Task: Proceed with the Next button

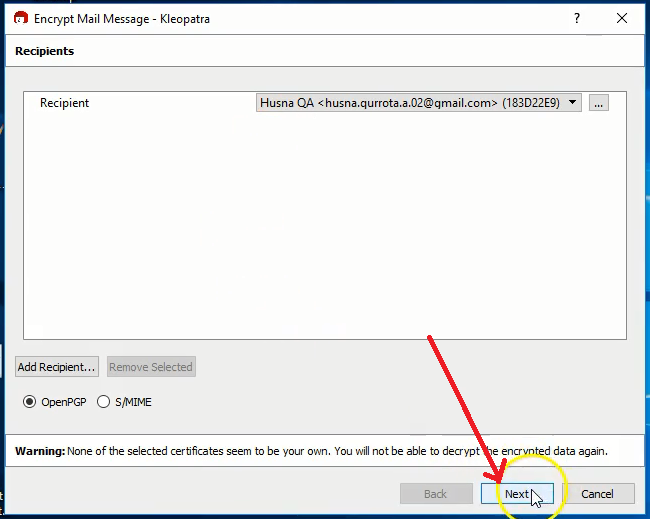Action: coord(517,494)
